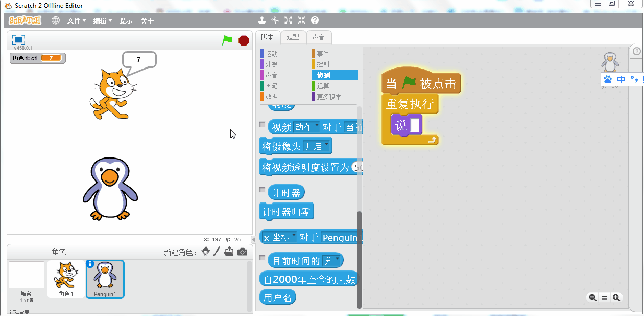Click the 计时器归零 block

287,212
